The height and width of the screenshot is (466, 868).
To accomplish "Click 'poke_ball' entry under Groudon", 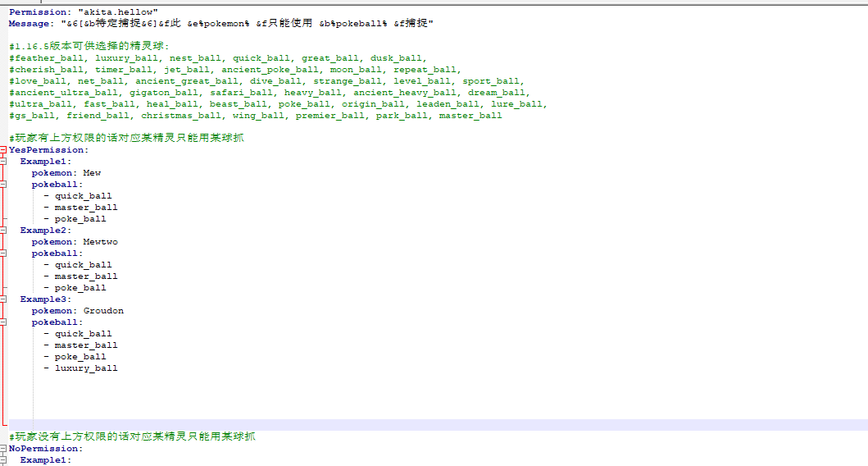I will click(x=80, y=357).
